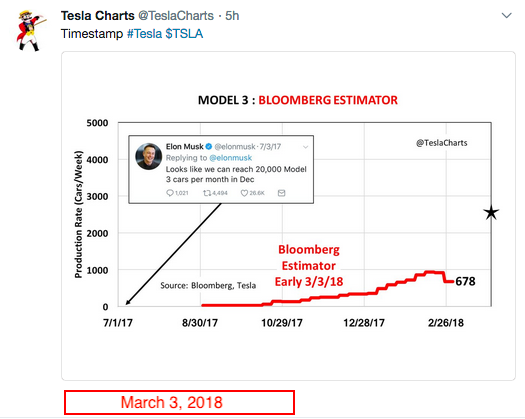Expand the embedded tweet's chevron dropdown
The image size is (525, 419).
point(305,147)
